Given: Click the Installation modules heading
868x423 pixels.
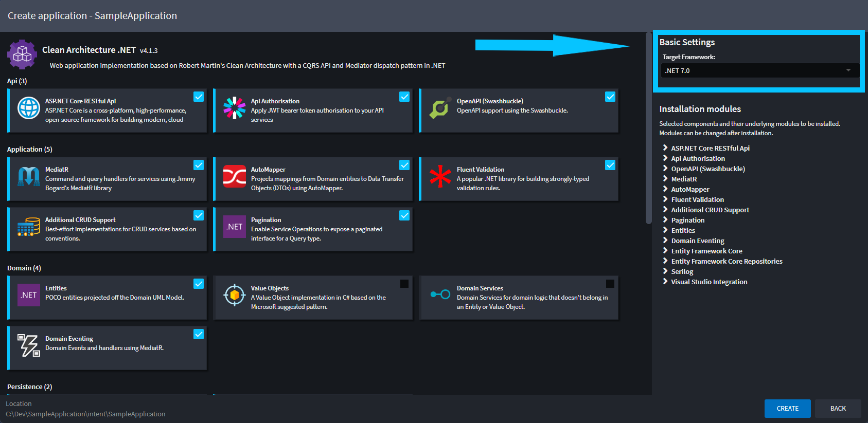Looking at the screenshot, I should pyautogui.click(x=700, y=109).
